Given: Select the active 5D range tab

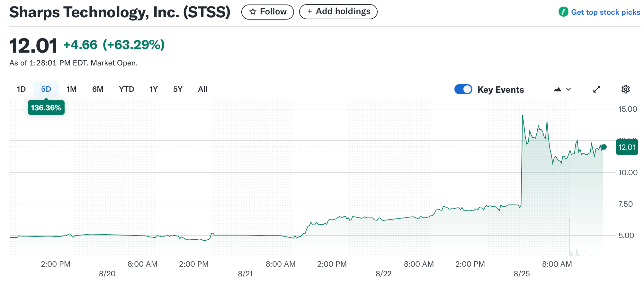Looking at the screenshot, I should 46,89.
